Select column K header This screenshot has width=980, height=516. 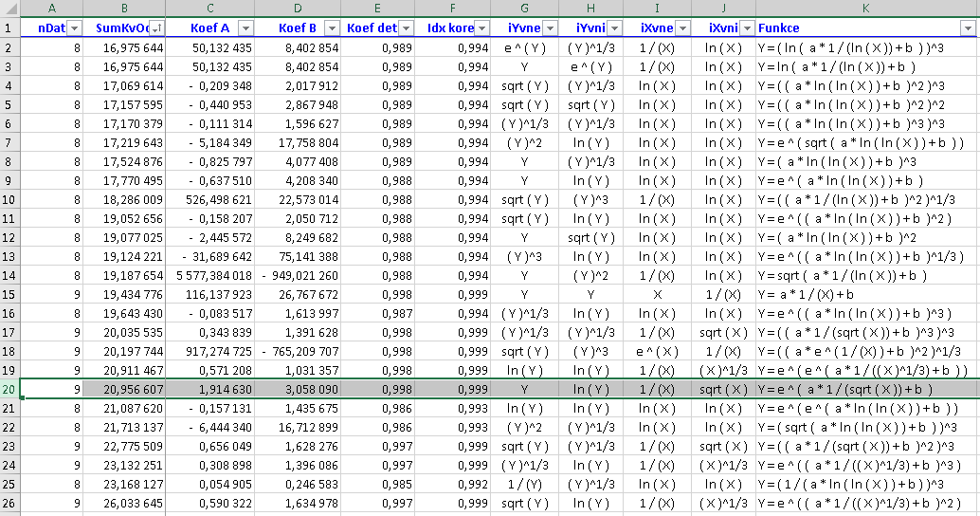pyautogui.click(x=865, y=9)
